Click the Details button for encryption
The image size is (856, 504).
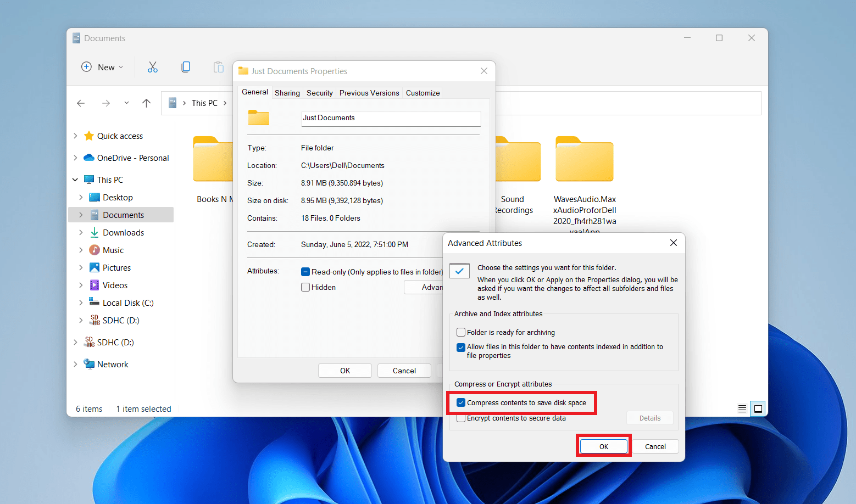coord(650,418)
